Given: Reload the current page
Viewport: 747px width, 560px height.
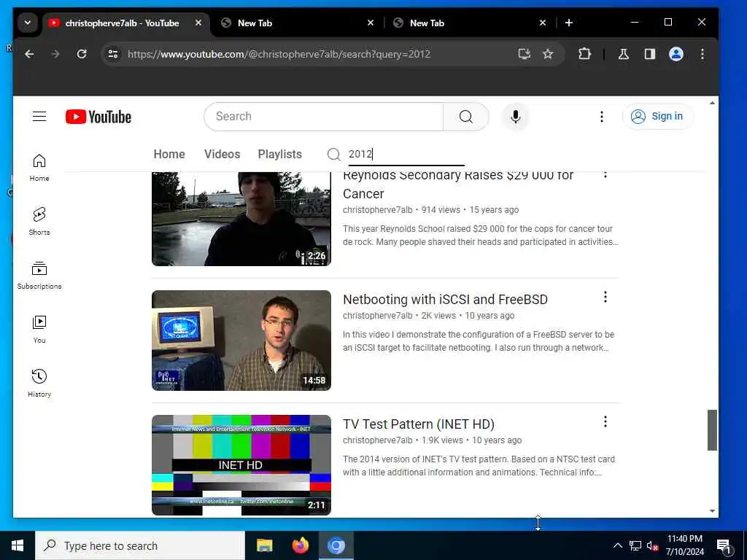Looking at the screenshot, I should [x=82, y=54].
